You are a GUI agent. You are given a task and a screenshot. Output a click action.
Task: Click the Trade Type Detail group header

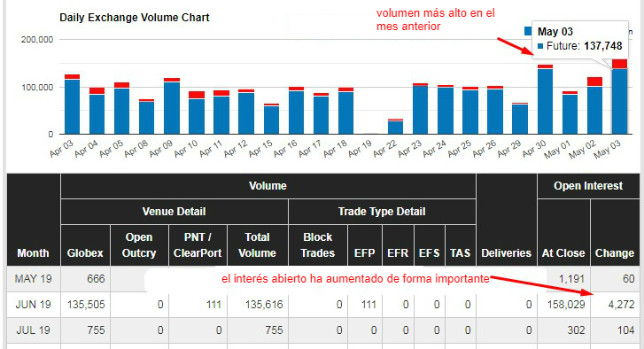click(382, 212)
